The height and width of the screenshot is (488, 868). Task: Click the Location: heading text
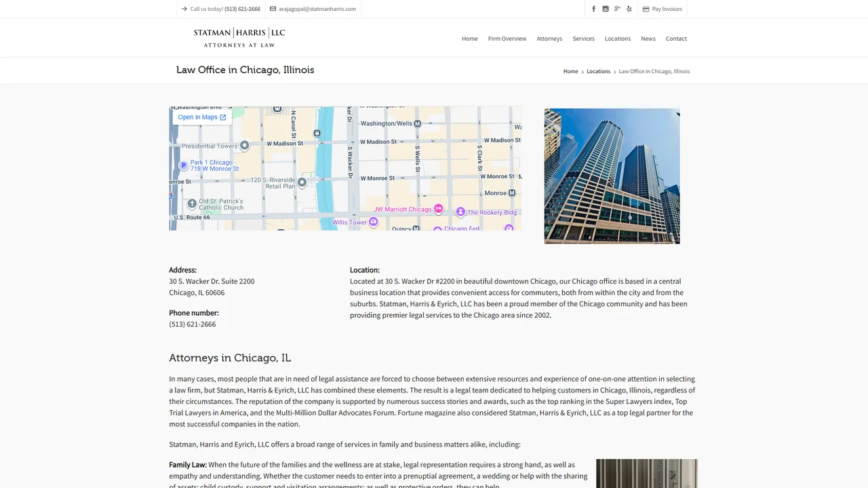[365, 270]
